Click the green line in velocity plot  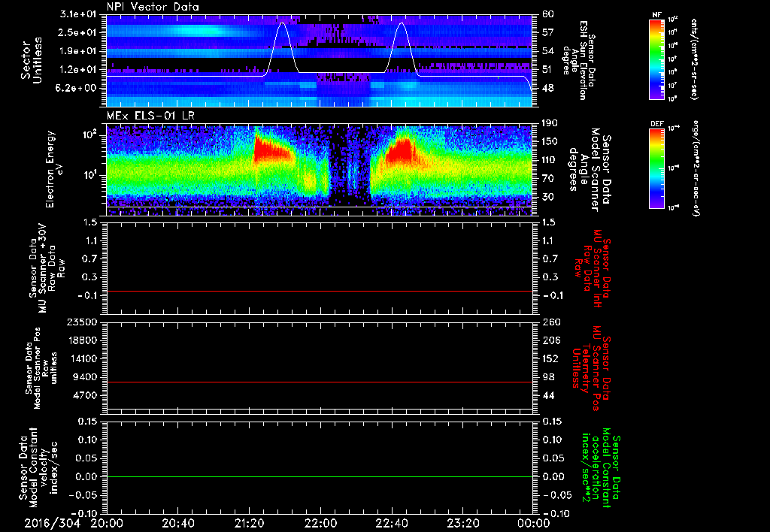pos(320,476)
